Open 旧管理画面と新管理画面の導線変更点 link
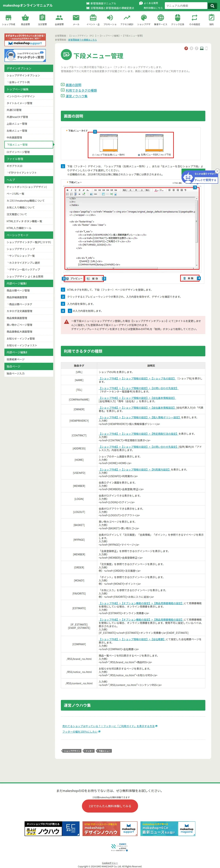The width and height of the screenshot is (220, 868). click(112, 8)
